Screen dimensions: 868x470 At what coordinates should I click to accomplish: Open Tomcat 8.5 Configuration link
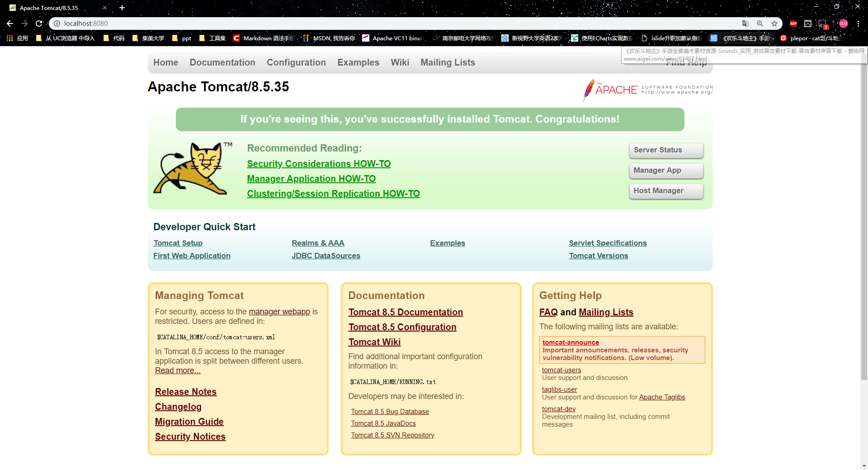[402, 327]
